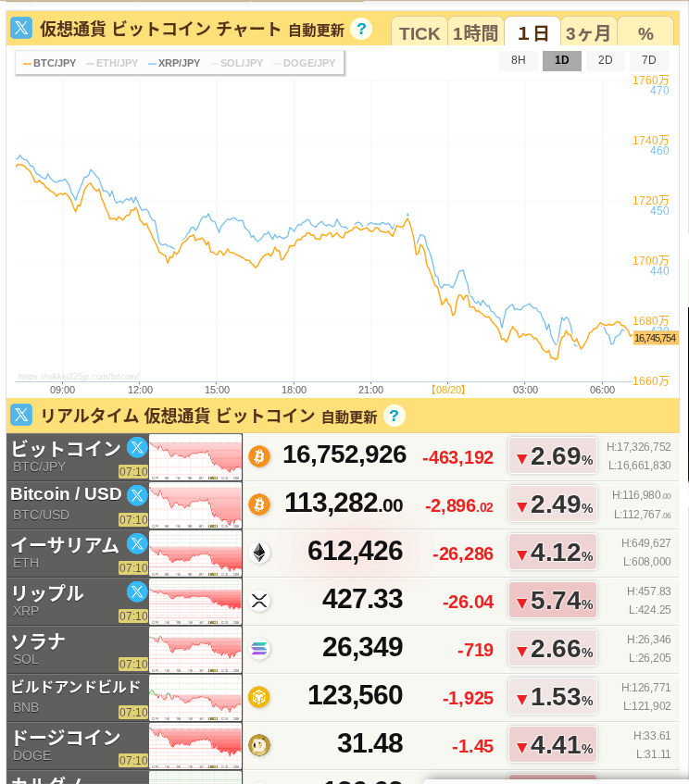This screenshot has width=689, height=784.
Task: Click the Bitcoin -2.69% change badge
Action: pyautogui.click(x=553, y=456)
